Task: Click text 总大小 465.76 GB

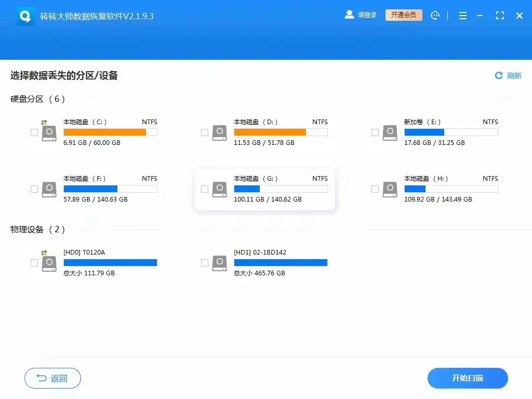Action: point(259,273)
